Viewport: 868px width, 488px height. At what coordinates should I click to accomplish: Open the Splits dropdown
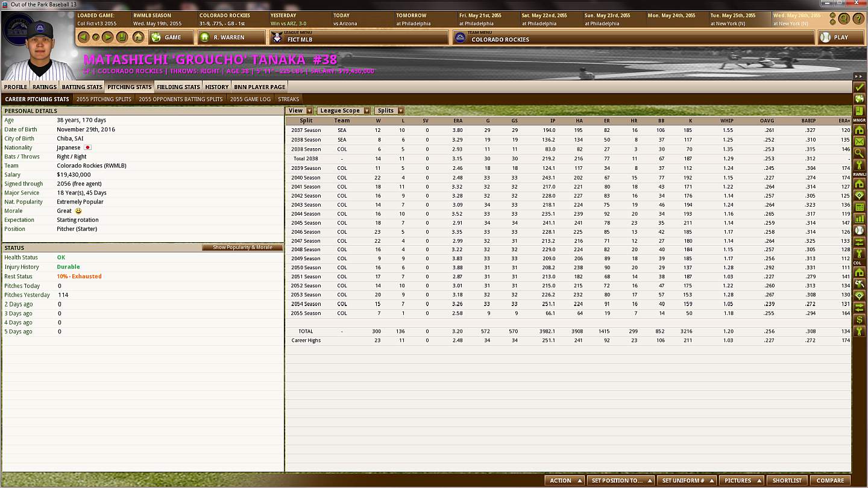pyautogui.click(x=389, y=111)
